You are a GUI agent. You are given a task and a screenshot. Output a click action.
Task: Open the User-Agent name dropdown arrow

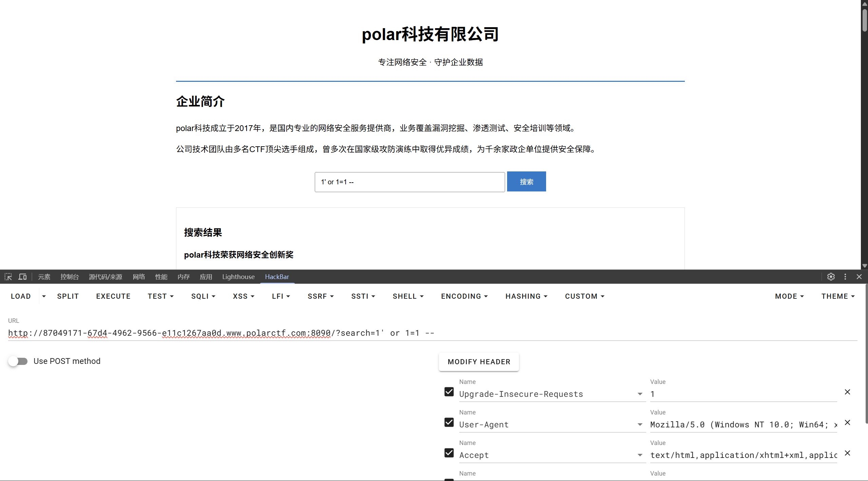(x=640, y=425)
